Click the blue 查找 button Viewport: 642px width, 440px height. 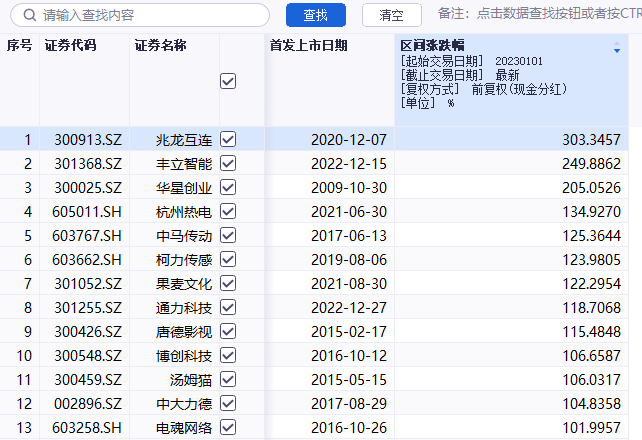coord(316,15)
